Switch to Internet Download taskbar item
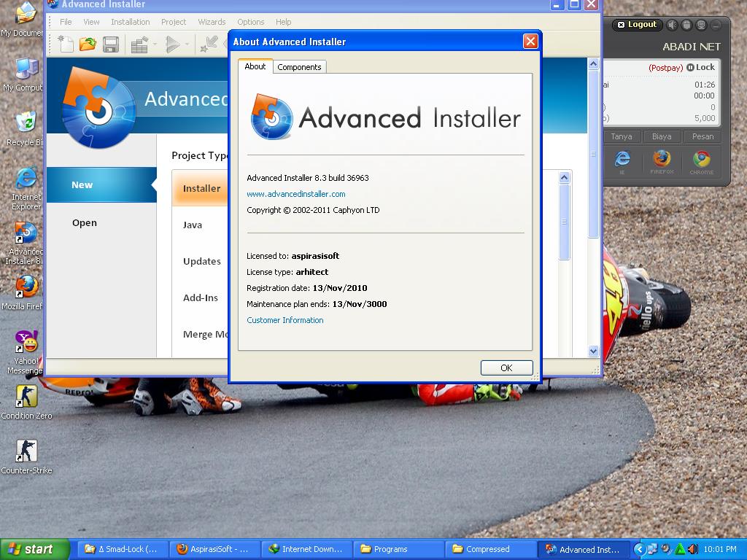The width and height of the screenshot is (747, 560). pyautogui.click(x=307, y=549)
